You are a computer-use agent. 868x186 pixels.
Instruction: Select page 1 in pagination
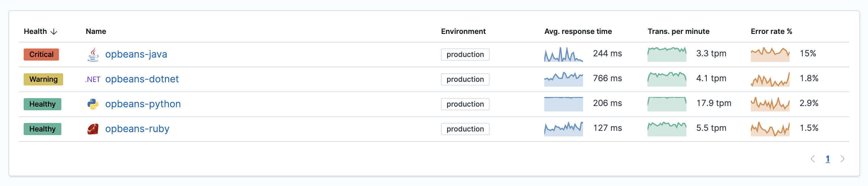pos(828,159)
